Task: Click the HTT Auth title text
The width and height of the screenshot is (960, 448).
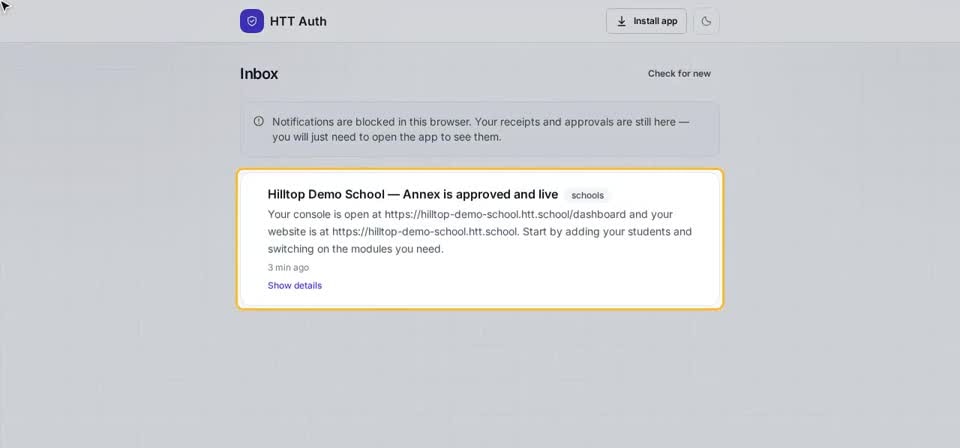Action: tap(298, 21)
